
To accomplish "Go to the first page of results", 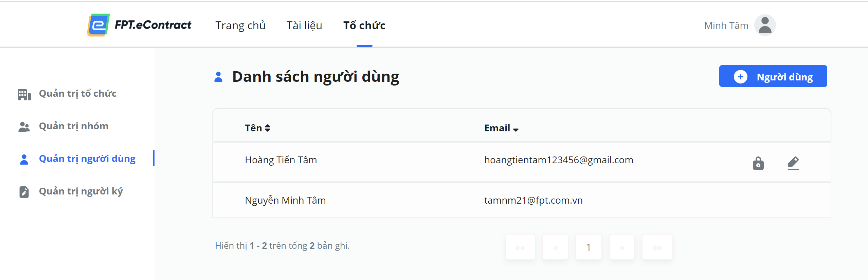I will point(520,247).
